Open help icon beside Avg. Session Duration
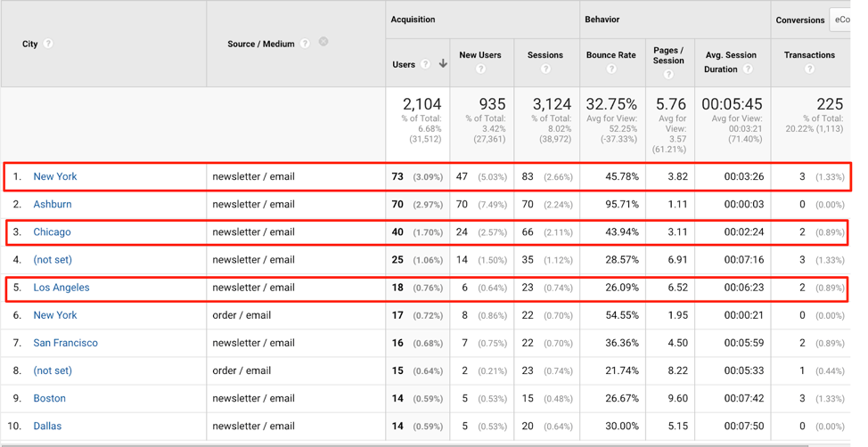The image size is (868, 447). click(x=748, y=69)
